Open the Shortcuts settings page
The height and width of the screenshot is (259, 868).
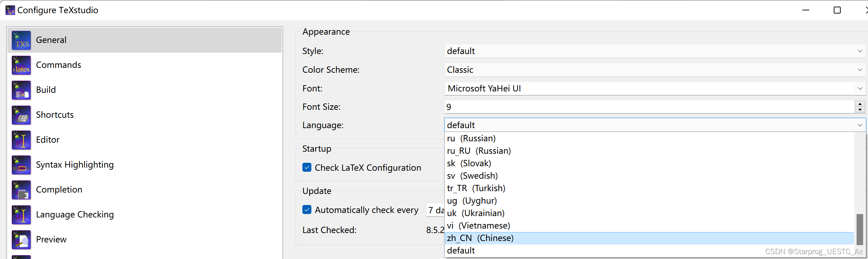click(x=145, y=115)
